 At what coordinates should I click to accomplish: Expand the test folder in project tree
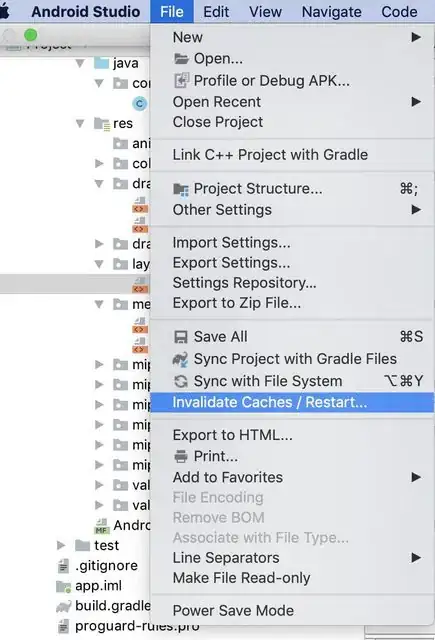(x=61, y=545)
